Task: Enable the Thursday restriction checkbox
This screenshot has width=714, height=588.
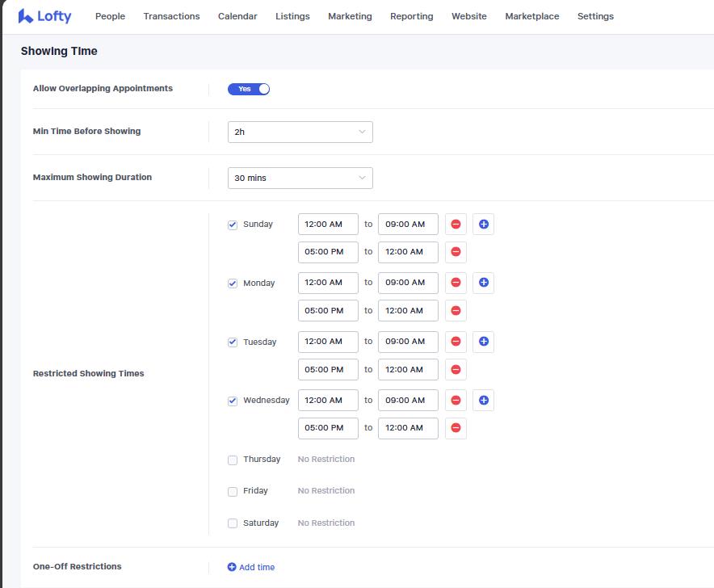Action: [x=233, y=460]
